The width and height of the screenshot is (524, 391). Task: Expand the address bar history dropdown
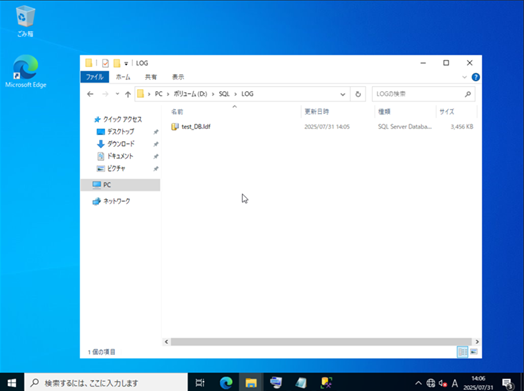coord(343,94)
